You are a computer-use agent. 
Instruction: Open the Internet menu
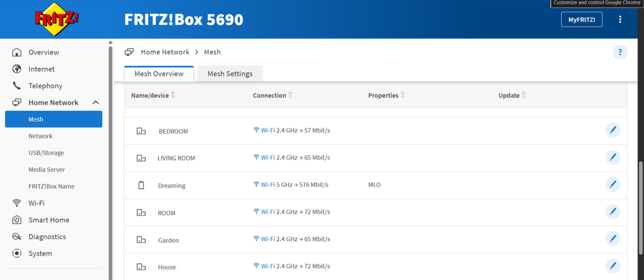pos(41,69)
